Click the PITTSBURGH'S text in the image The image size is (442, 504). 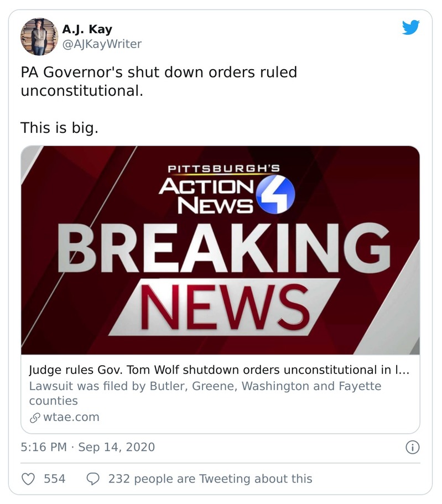223,169
